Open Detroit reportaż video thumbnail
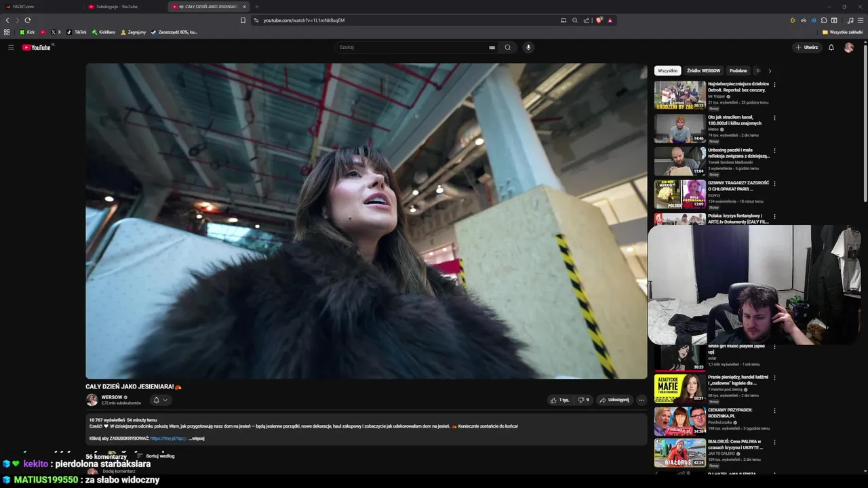Viewport: 868px width, 488px height. [679, 96]
